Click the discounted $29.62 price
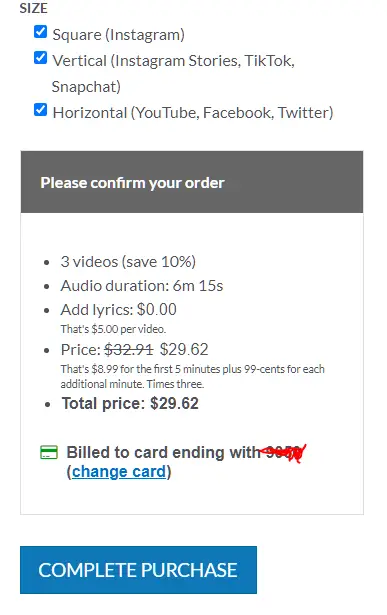387x615 pixels. click(184, 349)
